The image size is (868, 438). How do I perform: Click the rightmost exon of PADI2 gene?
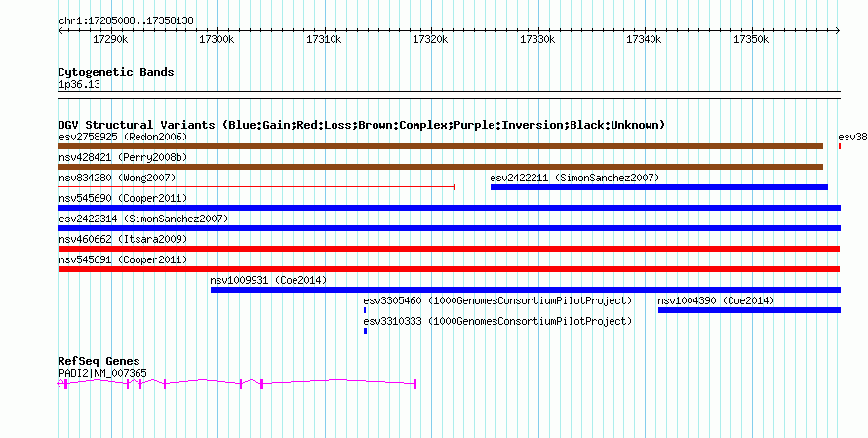tap(415, 383)
